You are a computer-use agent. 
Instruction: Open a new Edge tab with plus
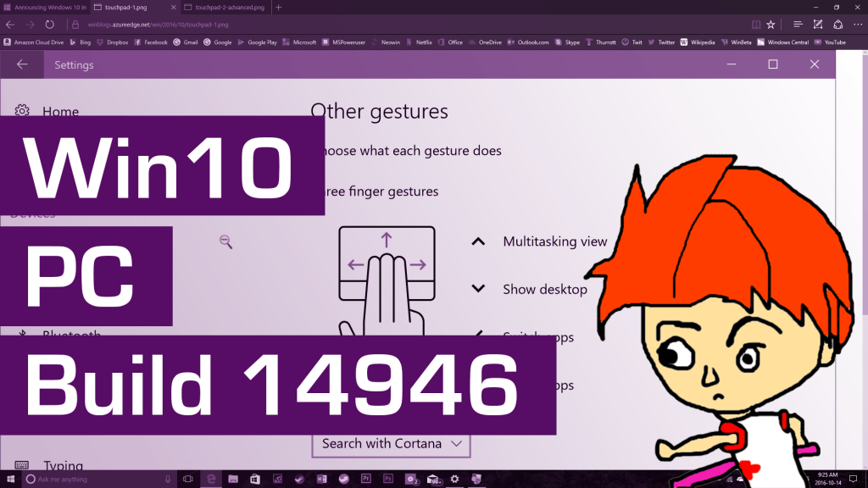click(x=278, y=7)
